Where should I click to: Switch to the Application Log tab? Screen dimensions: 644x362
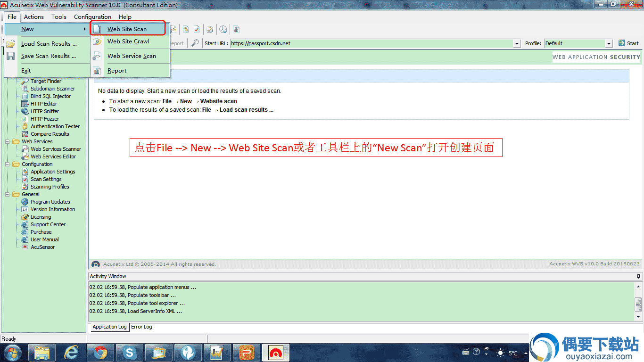pyautogui.click(x=109, y=327)
